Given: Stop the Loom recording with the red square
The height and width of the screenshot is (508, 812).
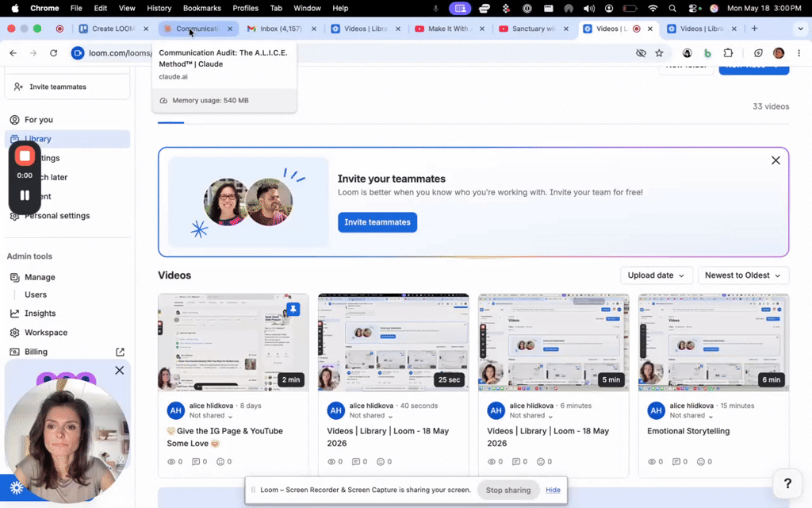Looking at the screenshot, I should pos(25,156).
